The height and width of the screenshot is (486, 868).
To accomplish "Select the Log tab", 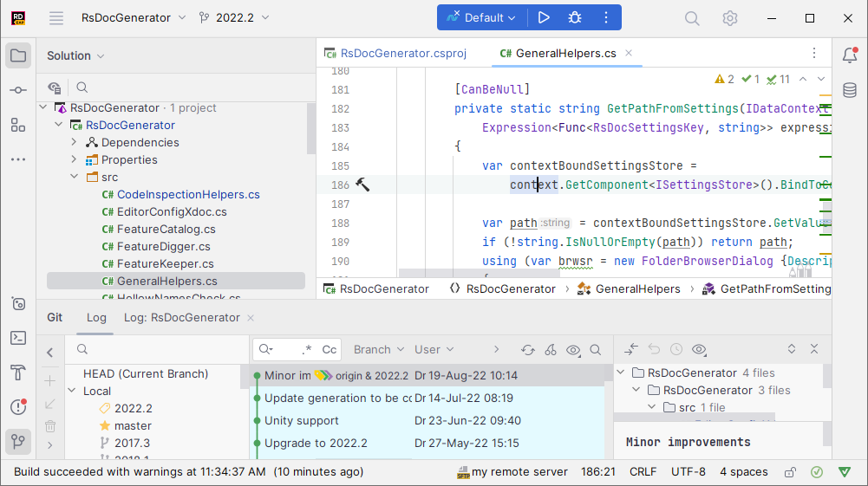I will pyautogui.click(x=96, y=317).
